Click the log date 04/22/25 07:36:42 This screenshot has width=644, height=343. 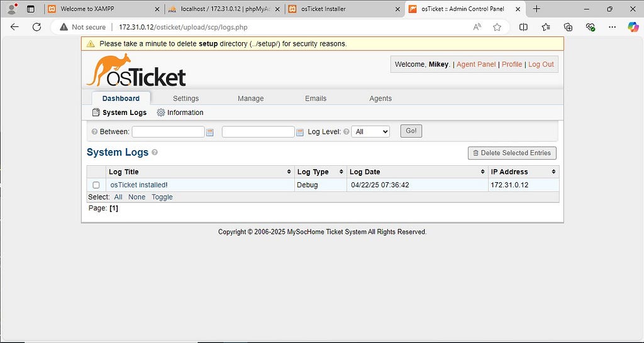(380, 185)
